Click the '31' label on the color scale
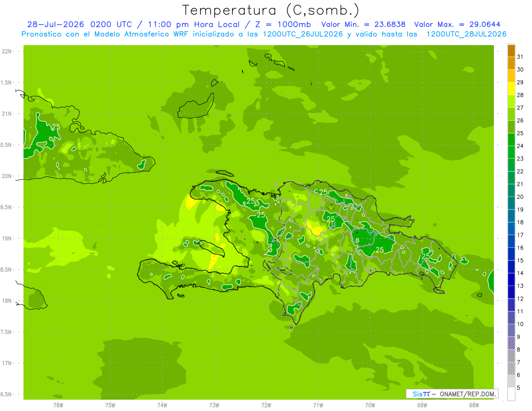This screenshot has height=411, width=532. pos(520,57)
